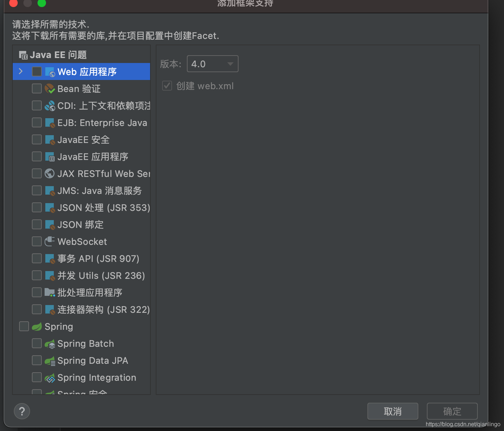Tick the 批处理应用程序 checkbox
This screenshot has width=504, height=431.
[x=37, y=293]
